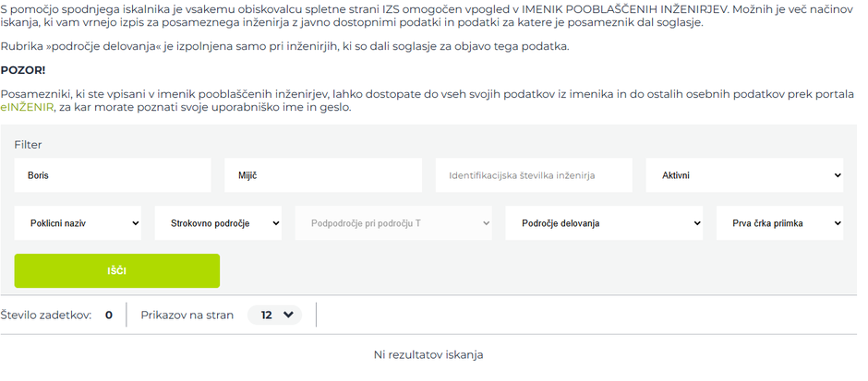Image resolution: width=868 pixels, height=381 pixels.
Task: Click the green IŠČI search button
Action: 116,271
